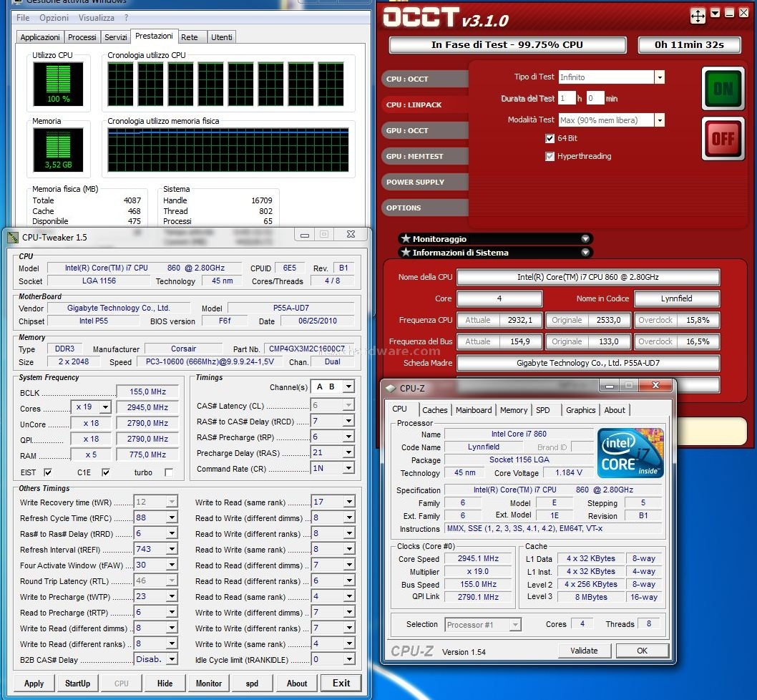Open the Channel(s) dropdown in Timings
Image resolution: width=757 pixels, height=700 pixels.
(x=348, y=387)
